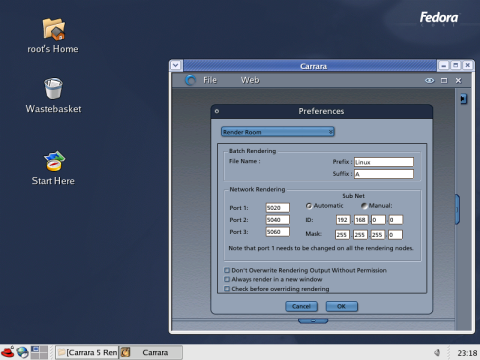
Task: Launch the web browser globe icon in taskbar
Action: 22,352
